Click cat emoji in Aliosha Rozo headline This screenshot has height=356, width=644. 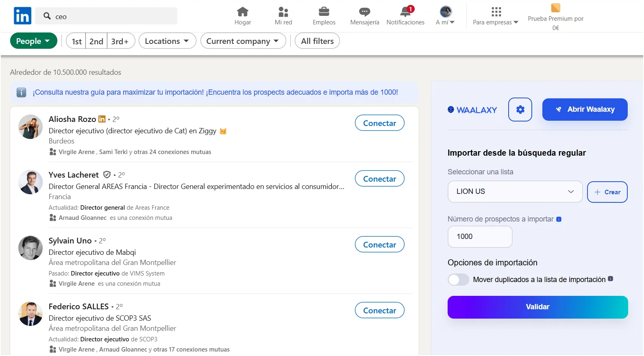(223, 131)
